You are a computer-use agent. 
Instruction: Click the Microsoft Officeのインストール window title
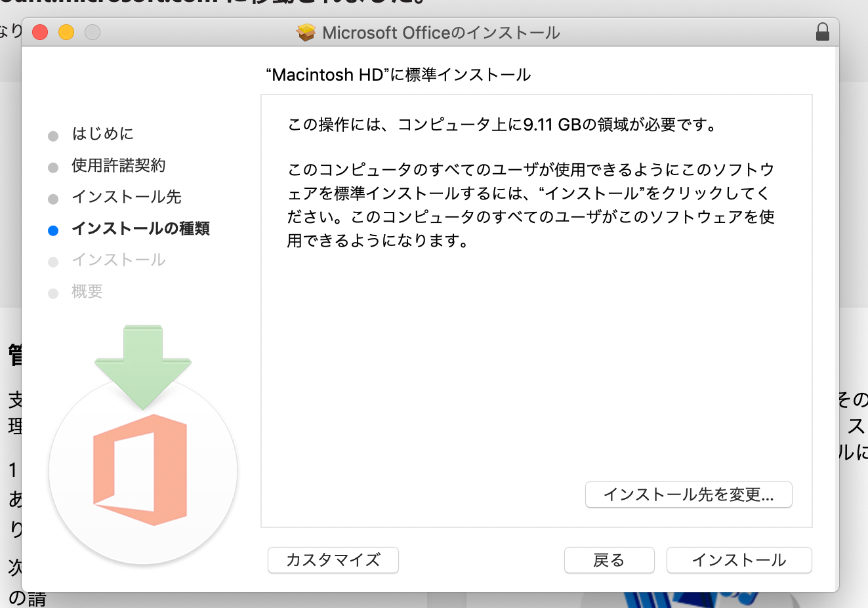point(441,33)
